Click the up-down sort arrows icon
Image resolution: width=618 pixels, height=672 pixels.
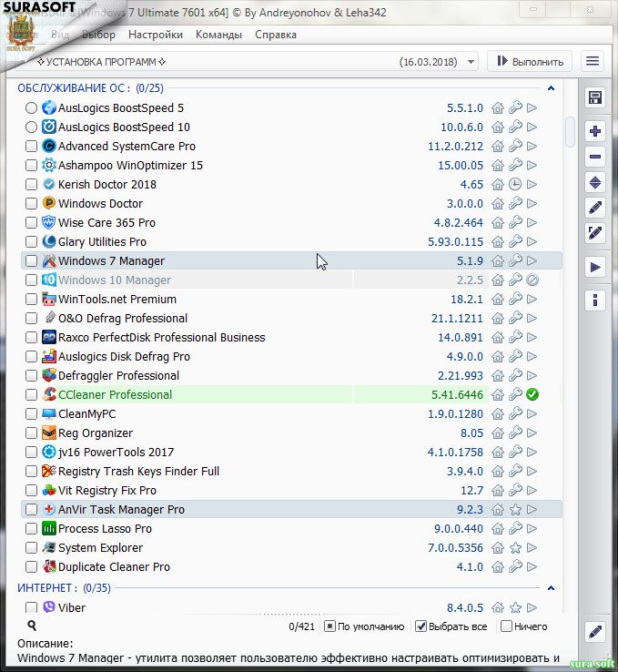pyautogui.click(x=595, y=183)
